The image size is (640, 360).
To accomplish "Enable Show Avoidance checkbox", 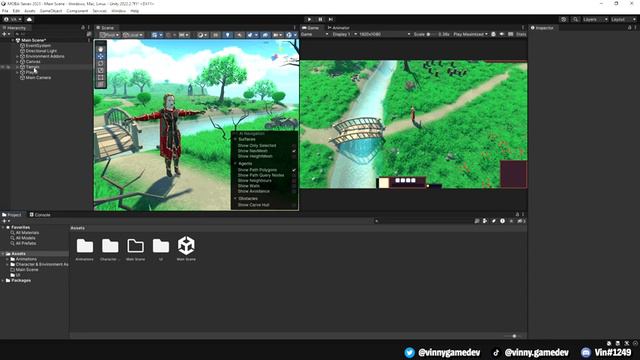I will [294, 191].
